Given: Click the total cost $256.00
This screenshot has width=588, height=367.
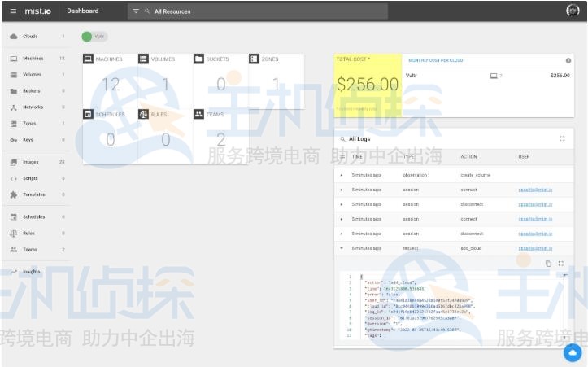Looking at the screenshot, I should point(368,84).
